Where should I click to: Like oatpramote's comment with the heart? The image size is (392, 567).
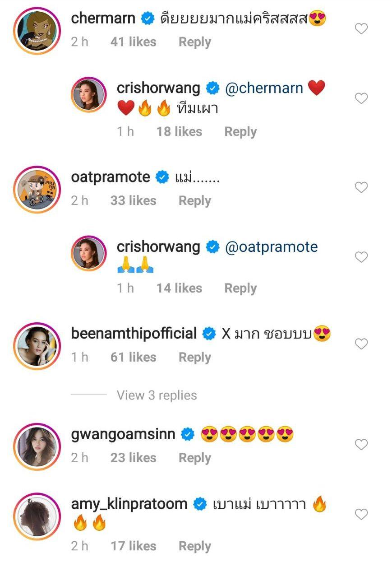(x=361, y=187)
